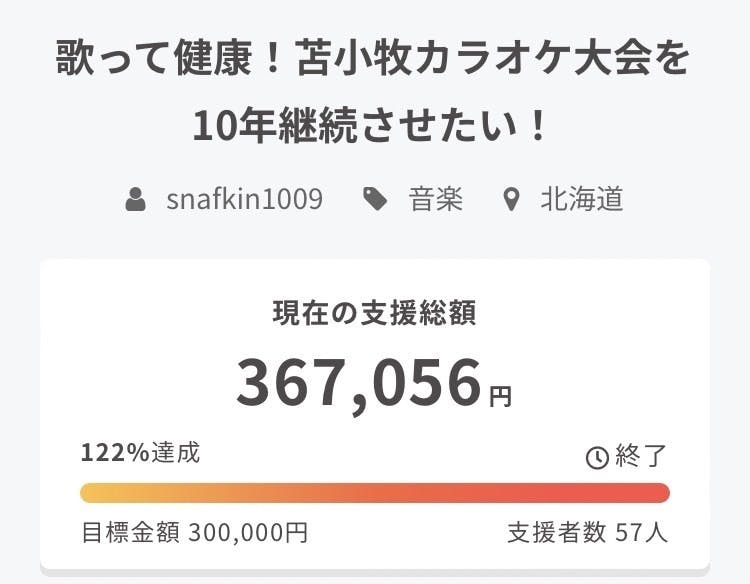Click the small 円 currency mark after 367,056

pos(500,397)
